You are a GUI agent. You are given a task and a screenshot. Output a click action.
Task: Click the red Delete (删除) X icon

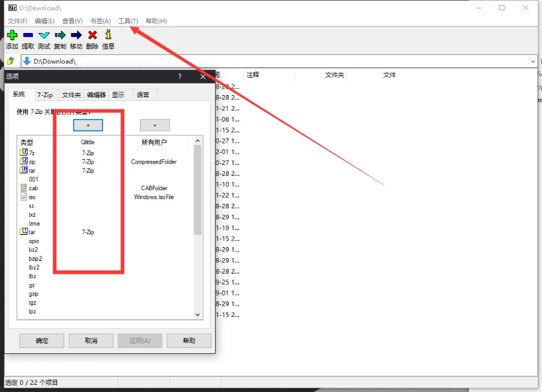[93, 35]
